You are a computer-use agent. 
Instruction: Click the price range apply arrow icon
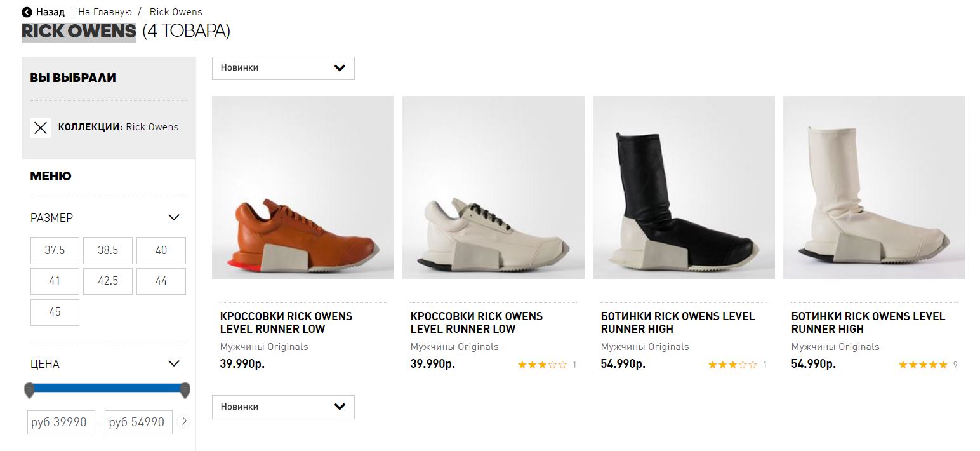(184, 421)
